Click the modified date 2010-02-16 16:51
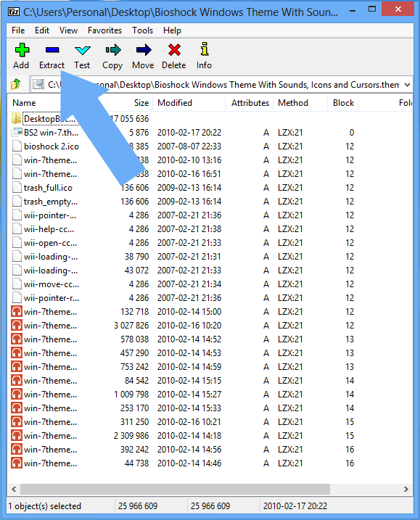The height and width of the screenshot is (520, 420). coord(189,174)
